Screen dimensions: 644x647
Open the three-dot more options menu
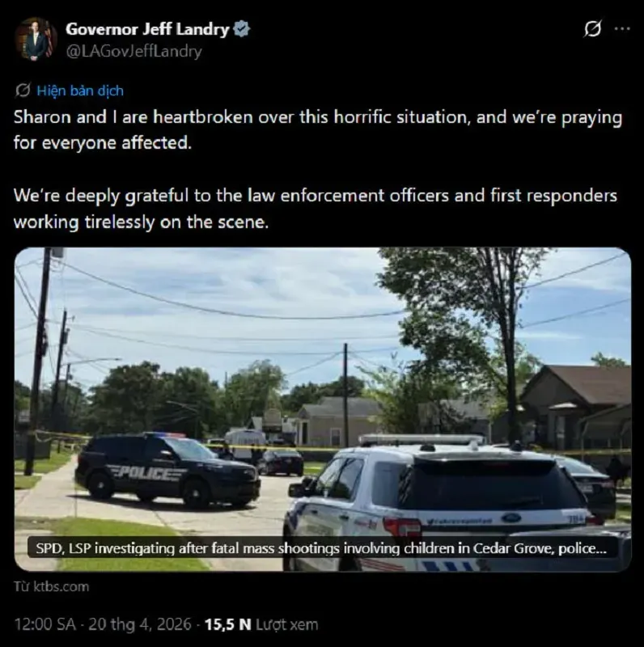622,28
